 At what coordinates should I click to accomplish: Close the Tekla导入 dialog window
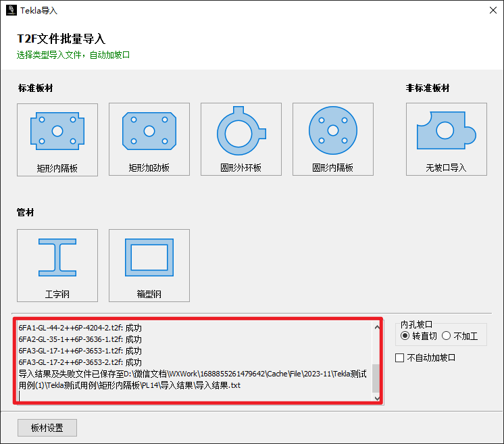pos(493,10)
